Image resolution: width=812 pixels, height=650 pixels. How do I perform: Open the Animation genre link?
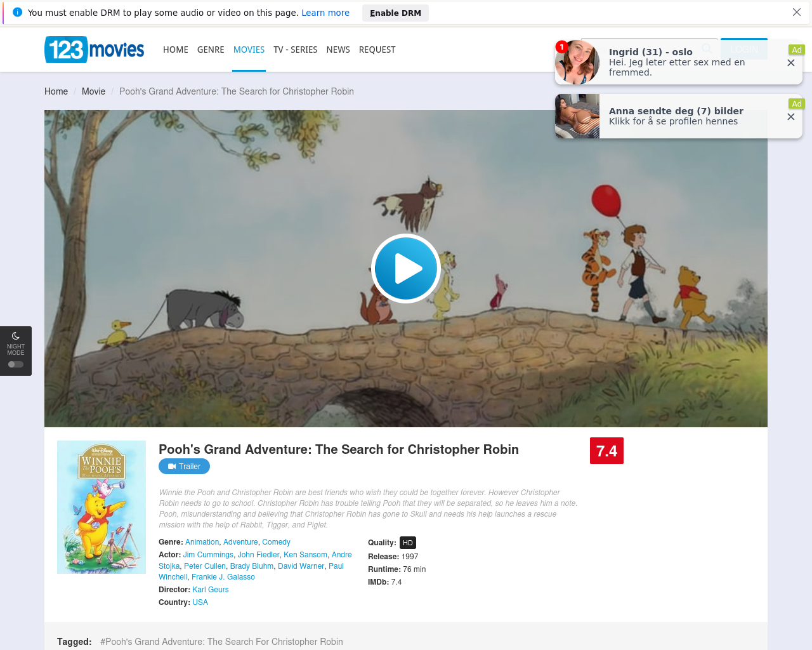[202, 542]
